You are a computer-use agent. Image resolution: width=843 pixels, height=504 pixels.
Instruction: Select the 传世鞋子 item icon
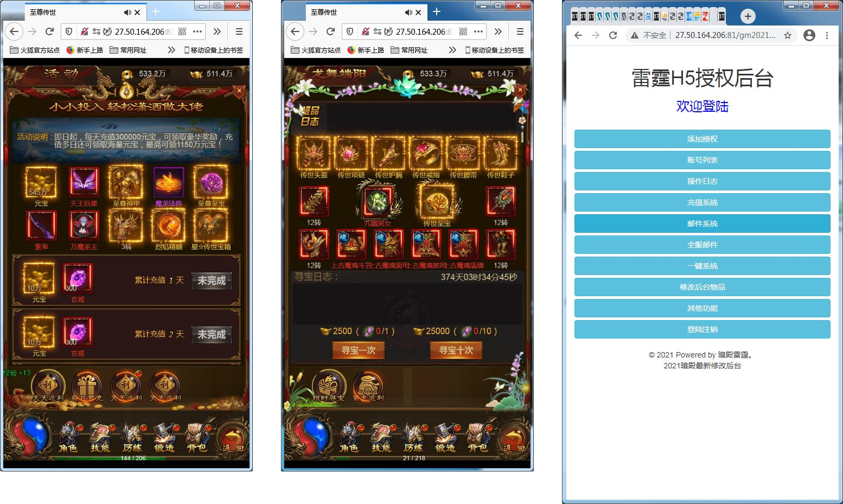pyautogui.click(x=501, y=154)
